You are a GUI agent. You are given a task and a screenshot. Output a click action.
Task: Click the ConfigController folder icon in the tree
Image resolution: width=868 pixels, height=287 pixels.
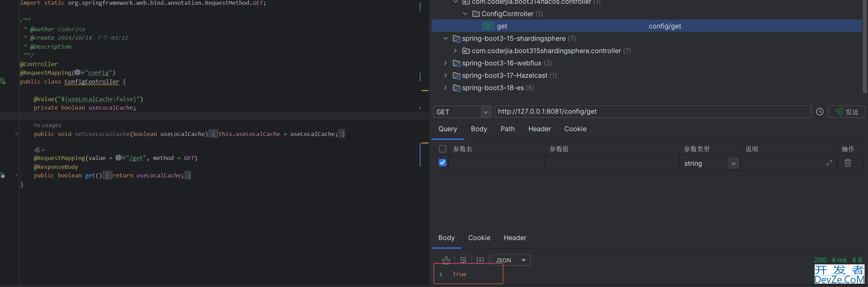click(x=476, y=14)
